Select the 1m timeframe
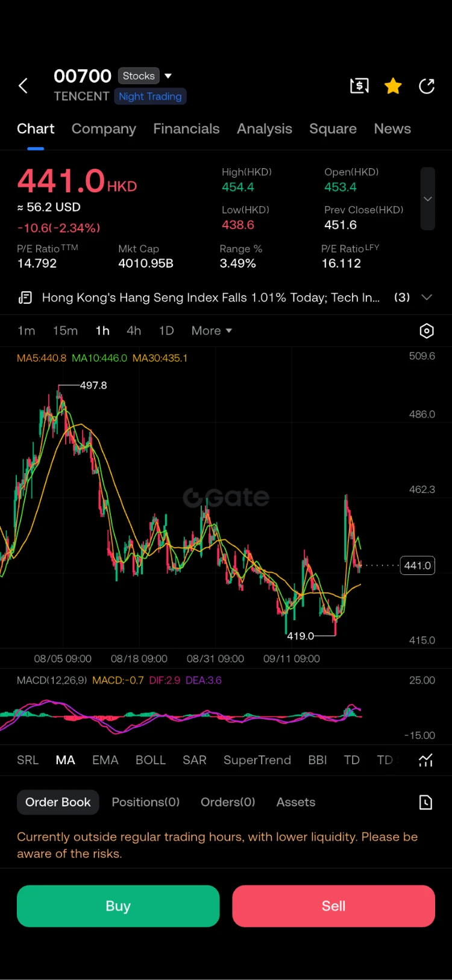The image size is (452, 980). point(27,331)
